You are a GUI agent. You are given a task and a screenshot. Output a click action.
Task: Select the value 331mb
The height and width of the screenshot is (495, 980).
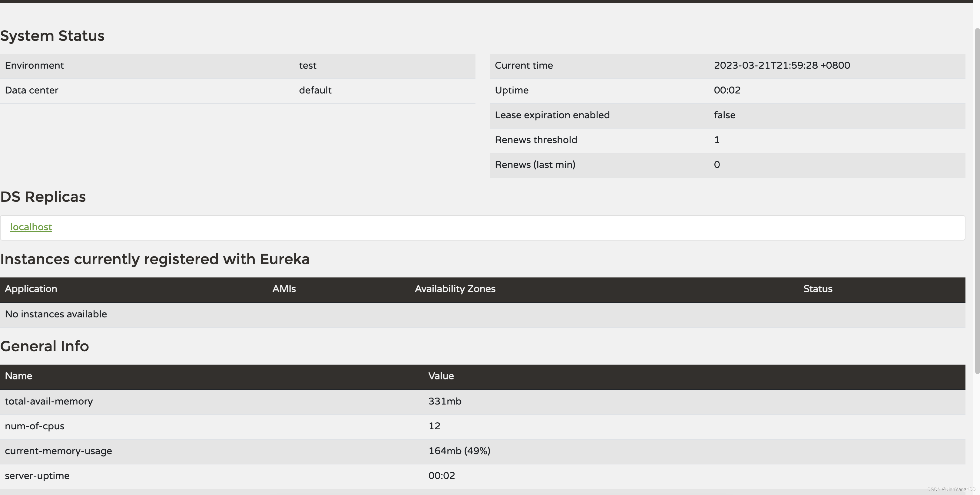(445, 401)
